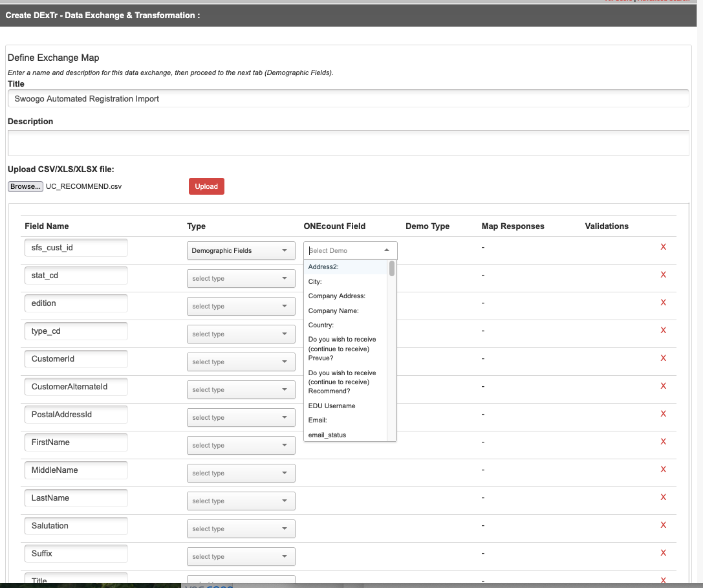Delete the FirstName mapping row
Screen dimensions: 703x588
click(x=663, y=442)
